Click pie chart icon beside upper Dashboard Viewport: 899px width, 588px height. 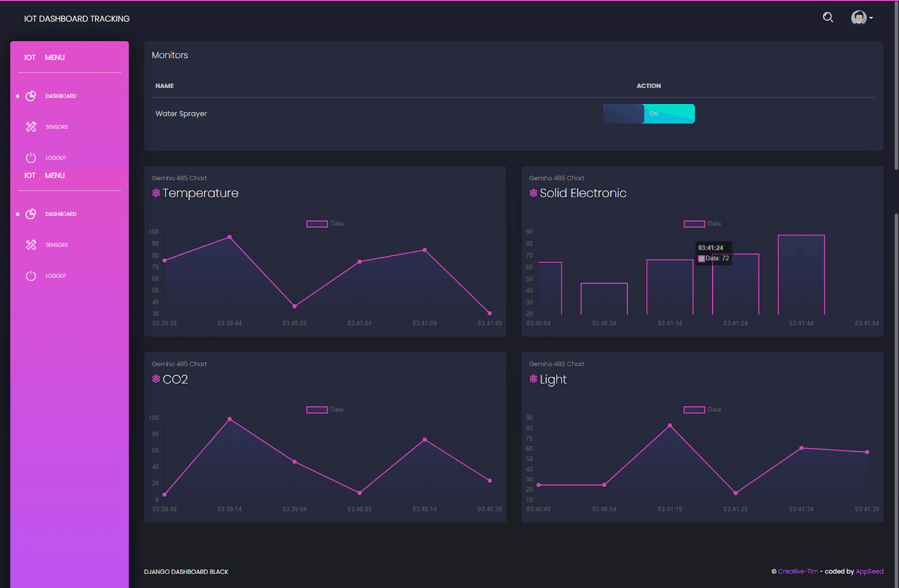pyautogui.click(x=31, y=96)
